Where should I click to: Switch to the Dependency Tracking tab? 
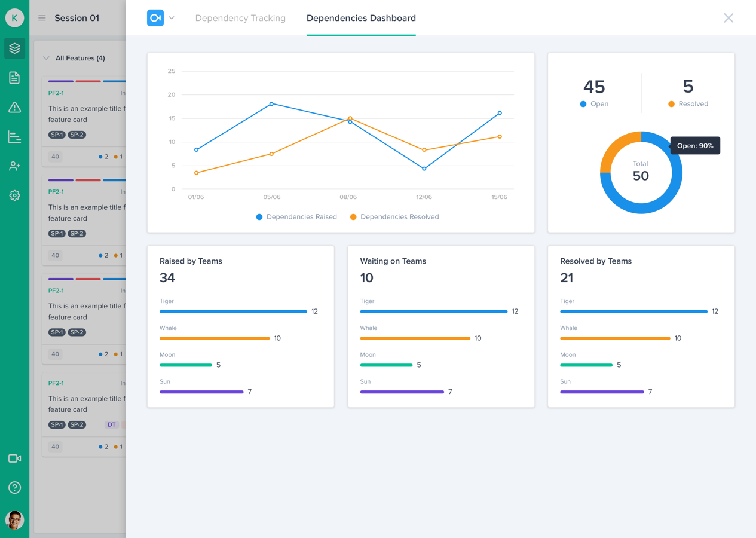click(x=240, y=18)
